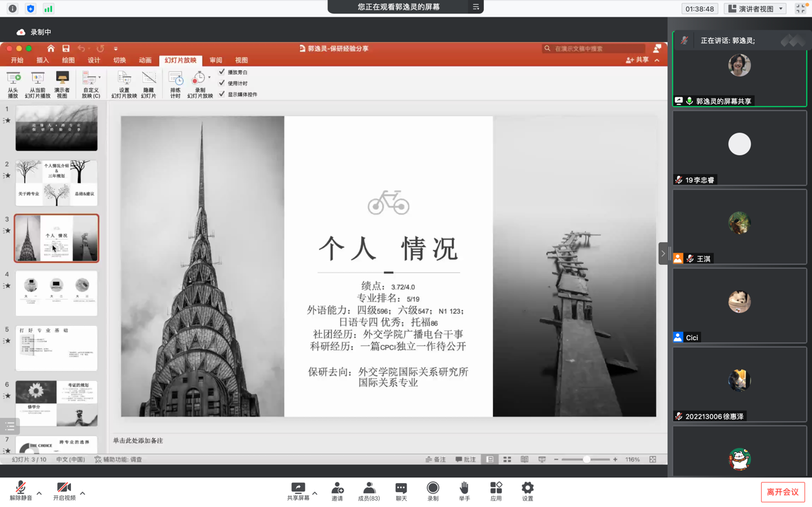Open the 聊天 chat panel

point(401,491)
